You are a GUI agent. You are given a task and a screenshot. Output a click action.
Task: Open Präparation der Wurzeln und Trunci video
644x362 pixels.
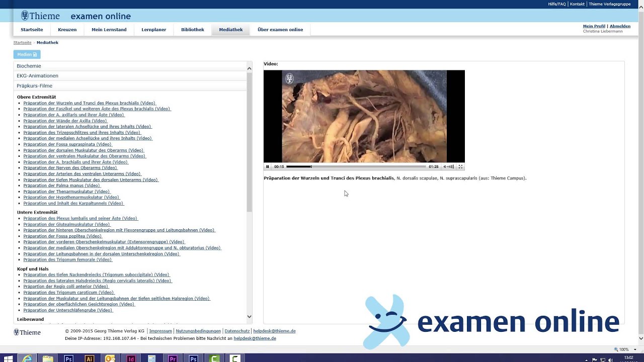[x=90, y=103]
